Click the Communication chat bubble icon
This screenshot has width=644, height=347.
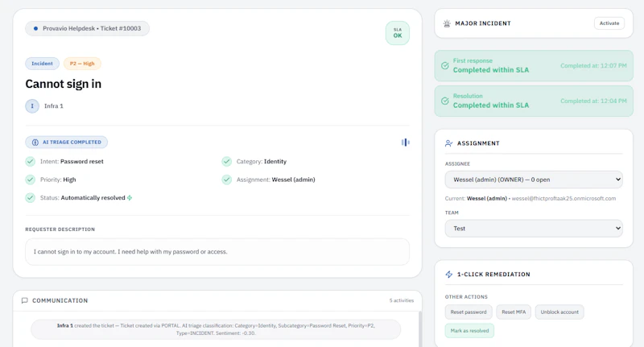pos(25,300)
